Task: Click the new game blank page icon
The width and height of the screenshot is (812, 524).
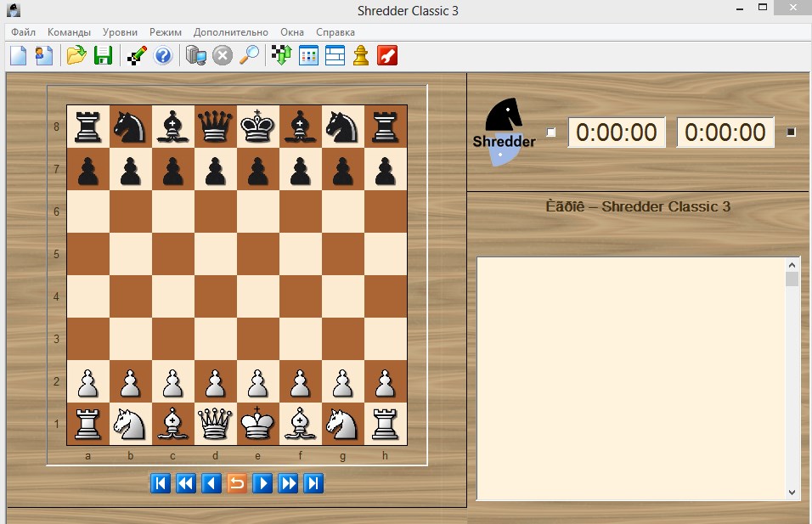Action: click(19, 55)
